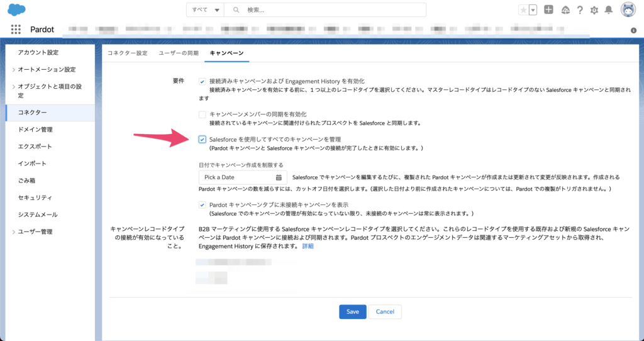Viewport: 644px width, 341px height.
Task: Open the setup gear icon
Action: click(594, 10)
